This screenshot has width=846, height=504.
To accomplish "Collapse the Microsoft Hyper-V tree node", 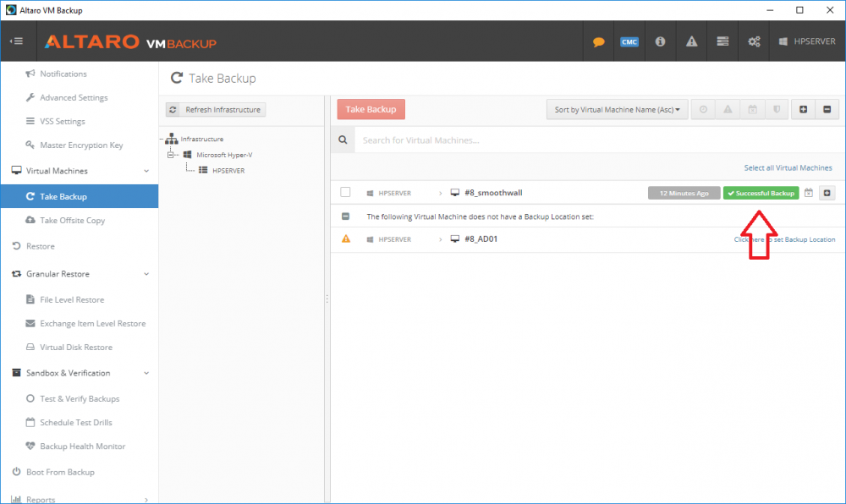I will click(x=171, y=155).
